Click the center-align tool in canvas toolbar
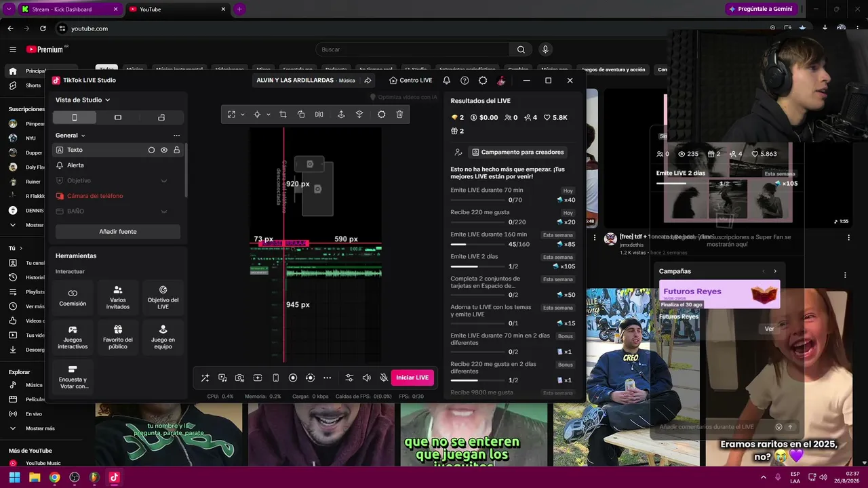The height and width of the screenshot is (488, 868). (257, 115)
